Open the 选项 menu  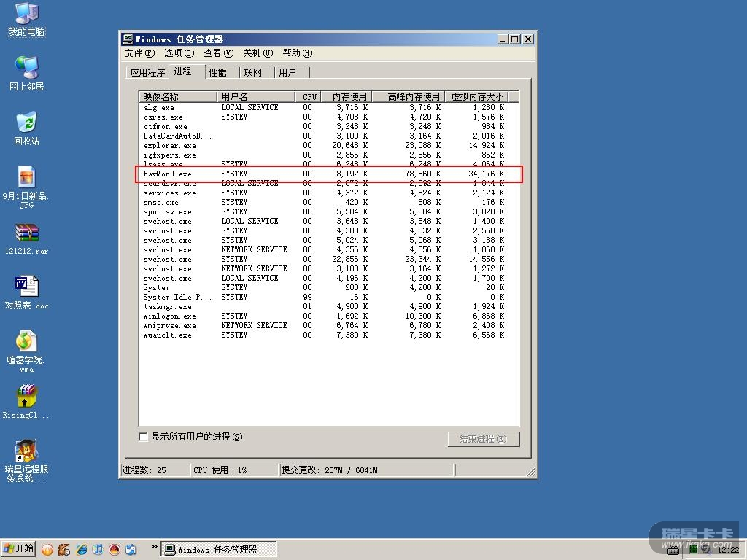[x=179, y=53]
